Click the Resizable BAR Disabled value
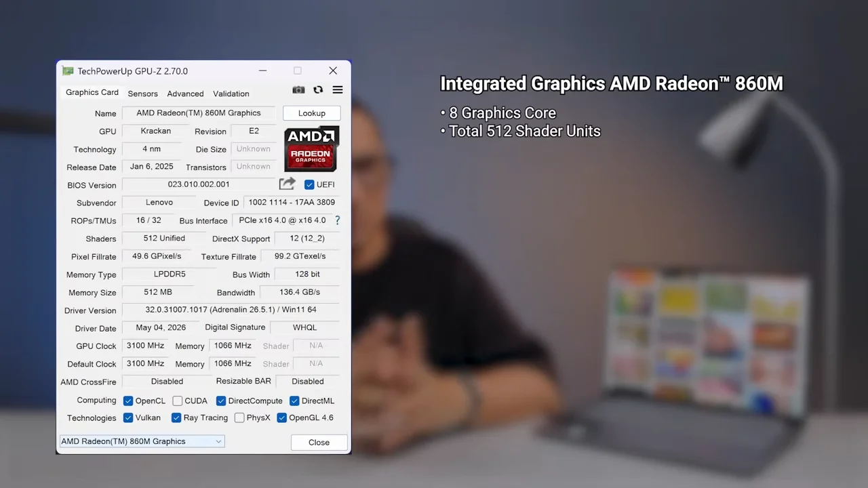 click(308, 382)
